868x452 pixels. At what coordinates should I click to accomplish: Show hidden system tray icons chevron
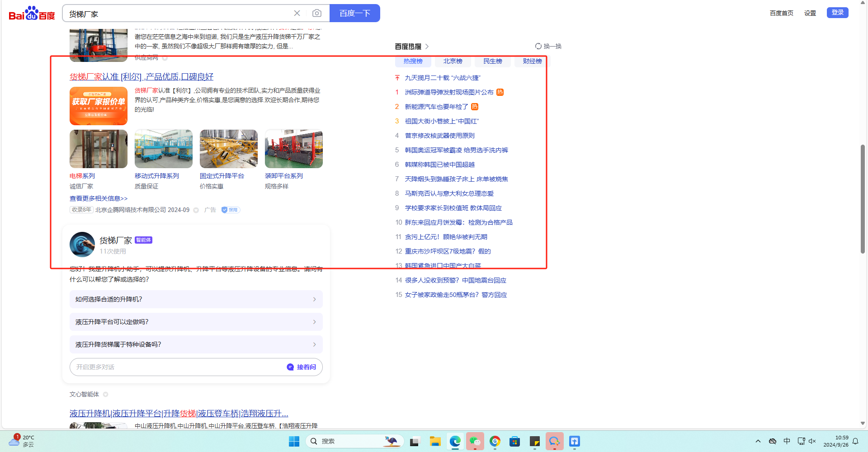point(758,441)
